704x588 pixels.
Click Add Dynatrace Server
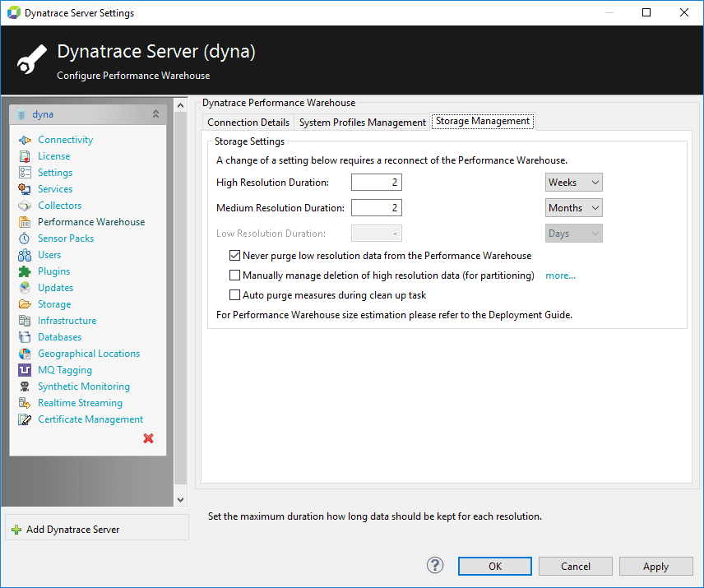72,530
